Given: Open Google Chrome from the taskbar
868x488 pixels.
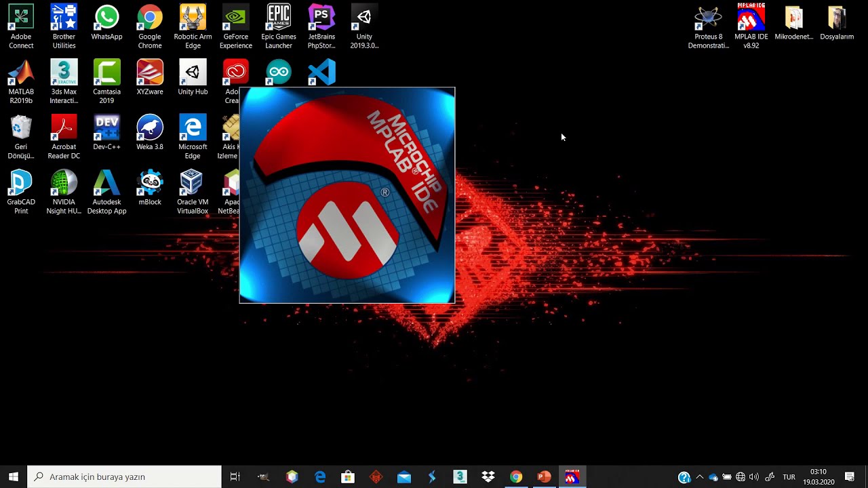Looking at the screenshot, I should (516, 476).
